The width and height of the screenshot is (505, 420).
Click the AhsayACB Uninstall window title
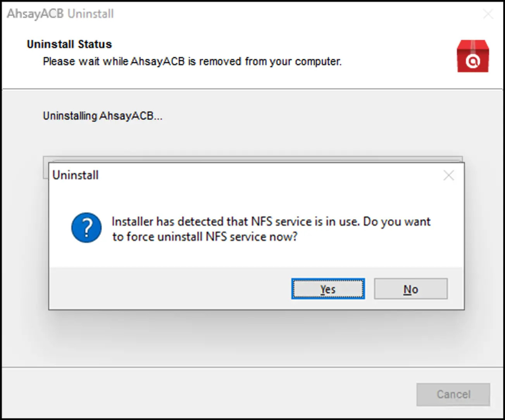pyautogui.click(x=60, y=14)
